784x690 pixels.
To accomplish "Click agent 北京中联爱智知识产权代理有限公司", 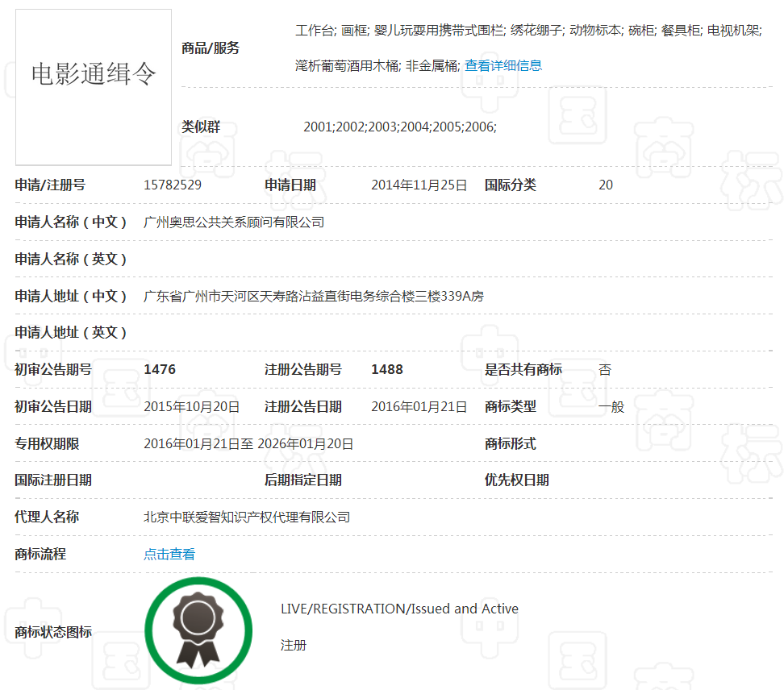I will (x=245, y=517).
